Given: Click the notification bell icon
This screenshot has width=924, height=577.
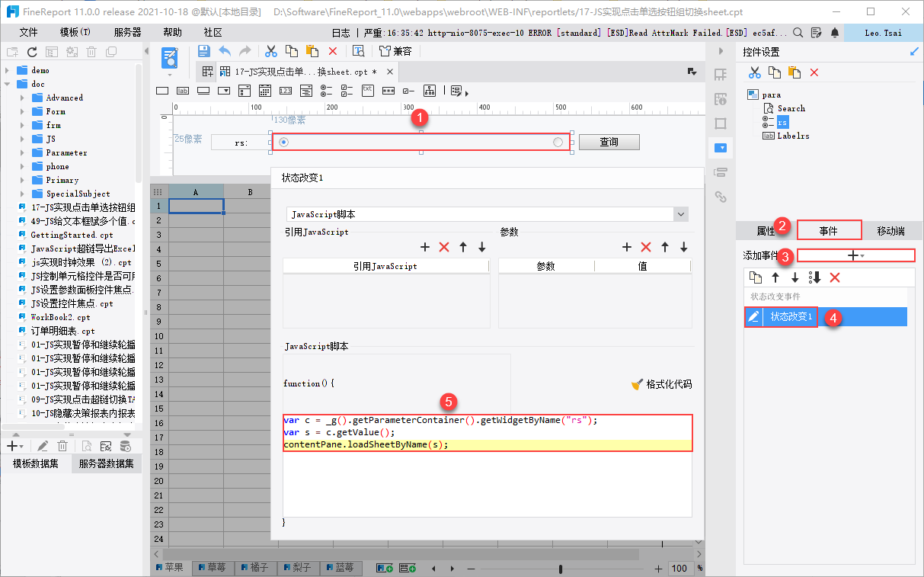Looking at the screenshot, I should pyautogui.click(x=835, y=33).
